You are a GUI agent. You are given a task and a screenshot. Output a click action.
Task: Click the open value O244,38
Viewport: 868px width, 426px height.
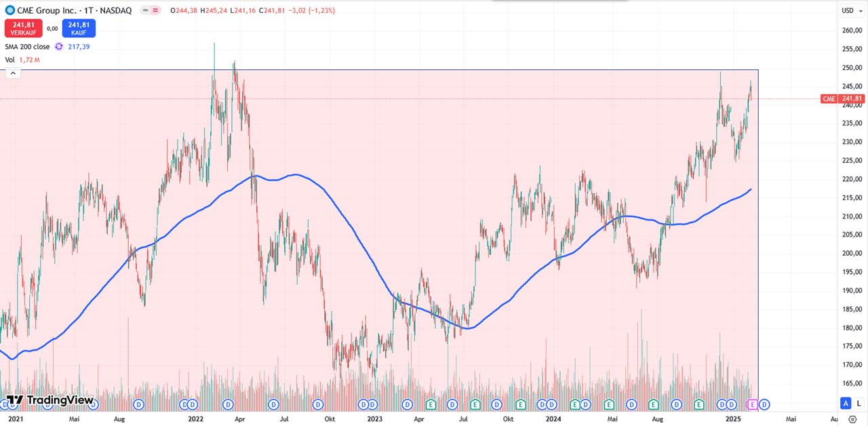pos(184,11)
